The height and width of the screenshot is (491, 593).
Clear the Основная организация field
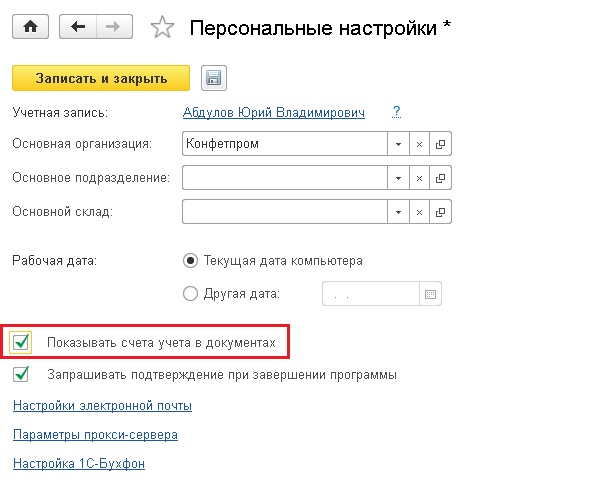pos(419,144)
